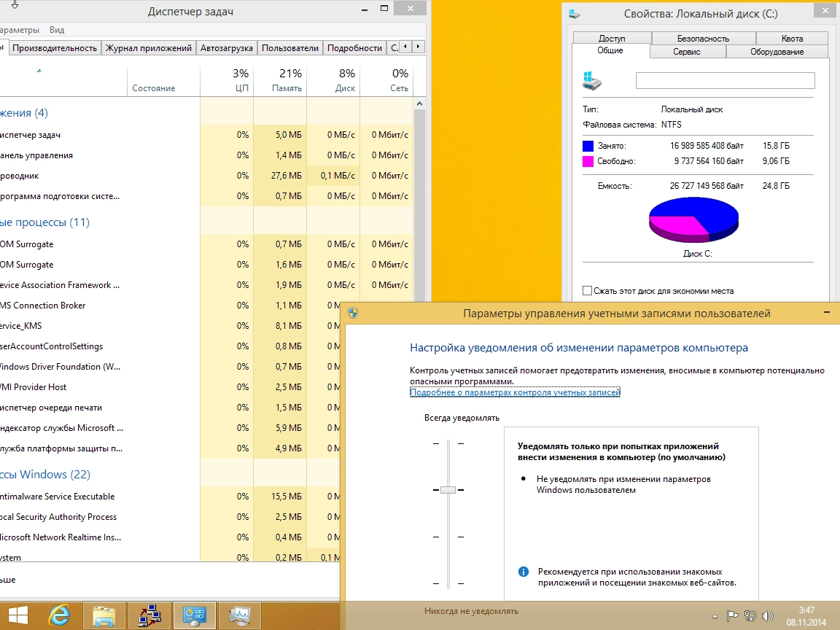Viewport: 840px width, 630px height.
Task: Click the 15,5 МБ memory value
Action: 286,497
